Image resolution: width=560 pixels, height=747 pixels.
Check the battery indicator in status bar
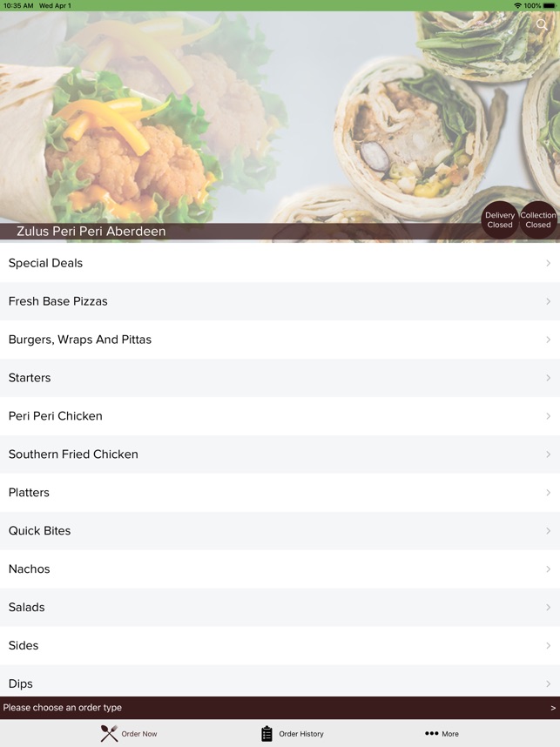549,6
